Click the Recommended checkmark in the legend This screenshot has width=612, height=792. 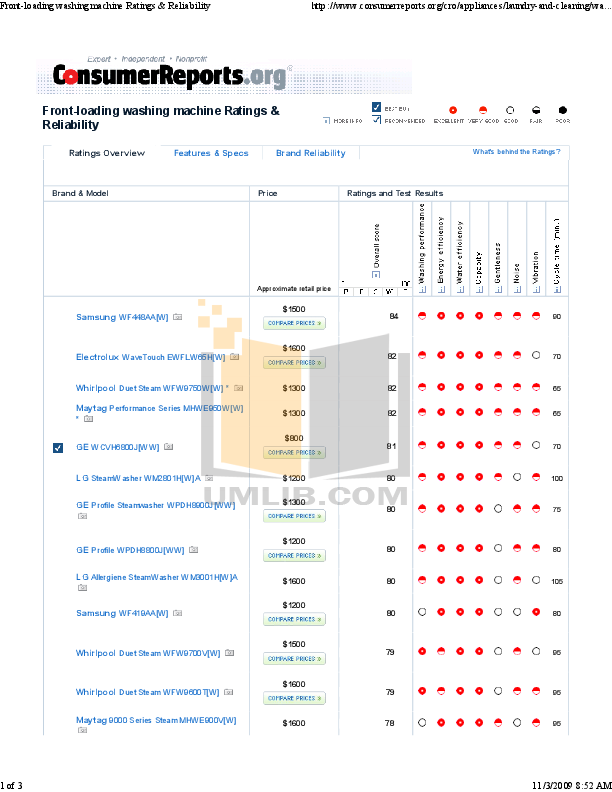click(376, 120)
